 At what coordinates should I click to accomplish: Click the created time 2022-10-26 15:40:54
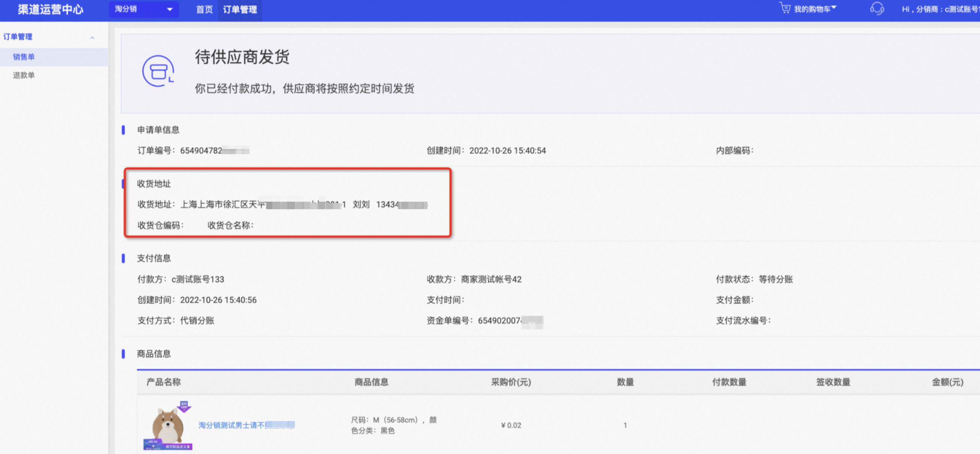508,151
